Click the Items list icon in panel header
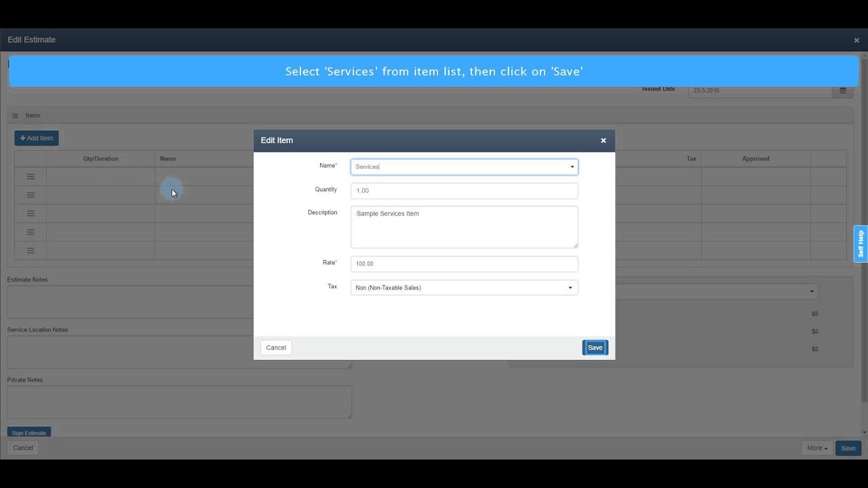Viewport: 868px width, 488px height. pos(15,115)
